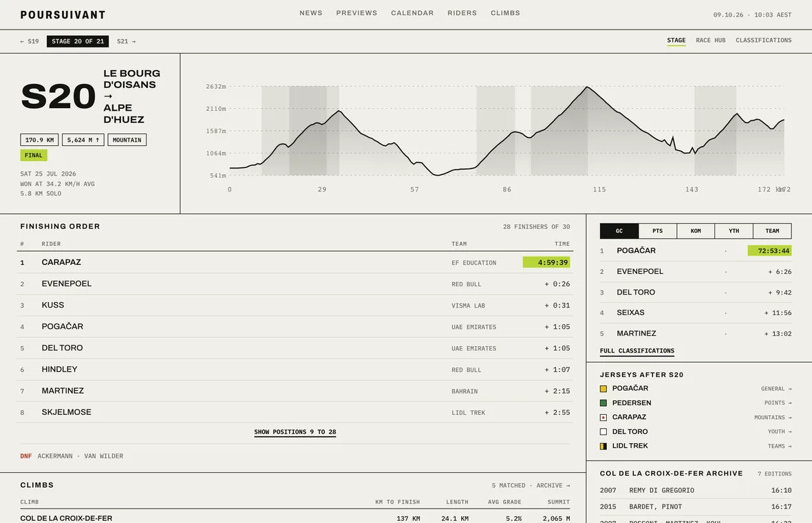Click the Team column header in finishing order
The image size is (812, 523).
tap(459, 244)
